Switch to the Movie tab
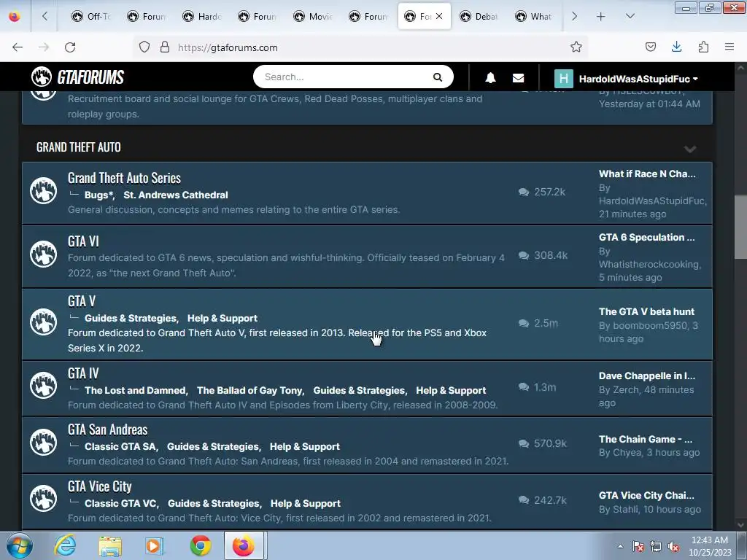747x560 pixels. coord(313,17)
